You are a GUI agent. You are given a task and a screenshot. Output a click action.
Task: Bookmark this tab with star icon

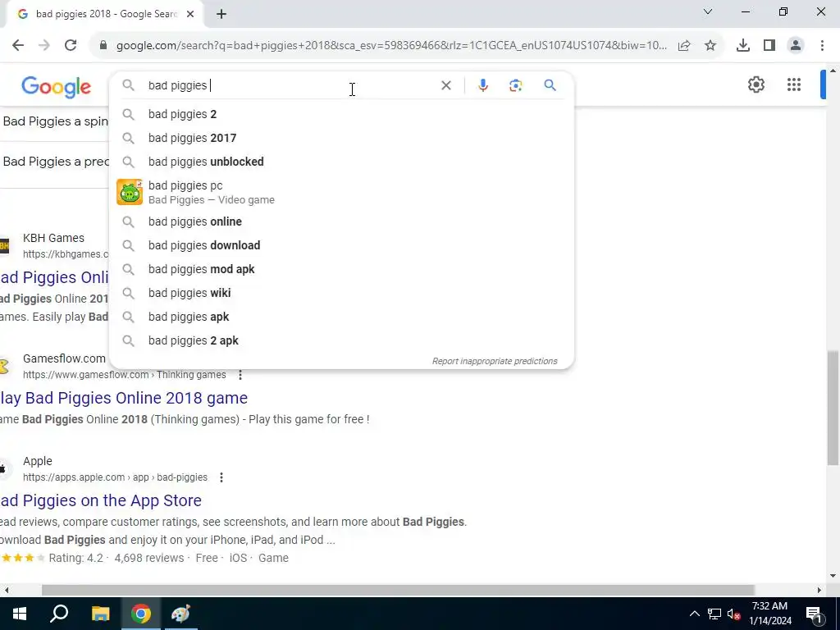710,46
